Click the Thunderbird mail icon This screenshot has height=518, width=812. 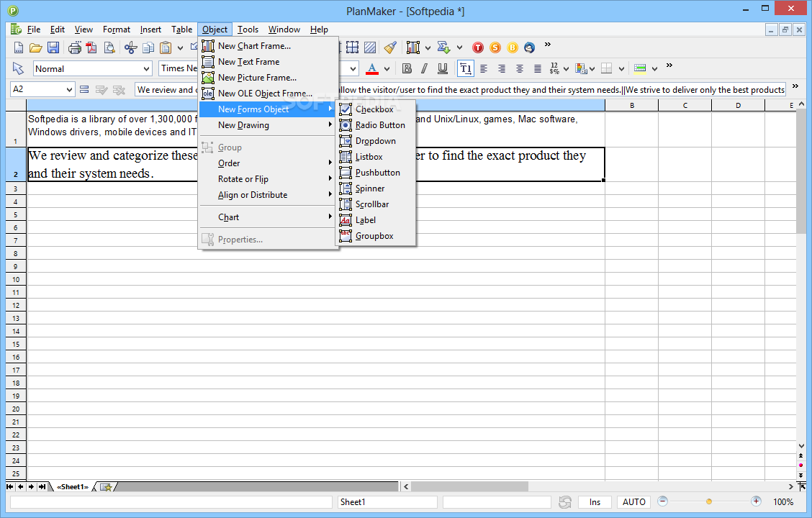[529, 47]
